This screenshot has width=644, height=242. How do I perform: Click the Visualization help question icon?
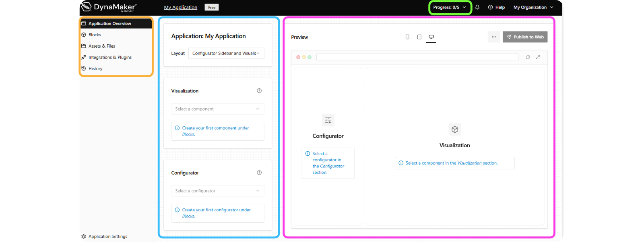coord(259,91)
